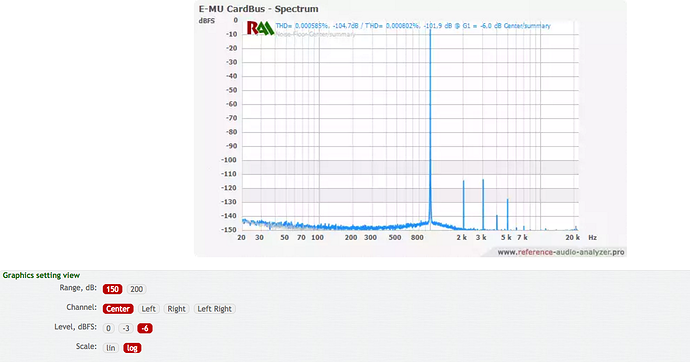Set level to -6 dBFS
Viewport: 690px width, 362px height.
point(145,328)
